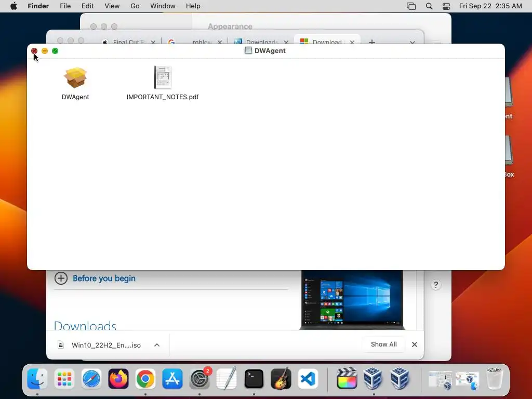Screen dimensions: 532x399
Task: Click the Downloads heading on the Chrome page
Action: point(85,325)
